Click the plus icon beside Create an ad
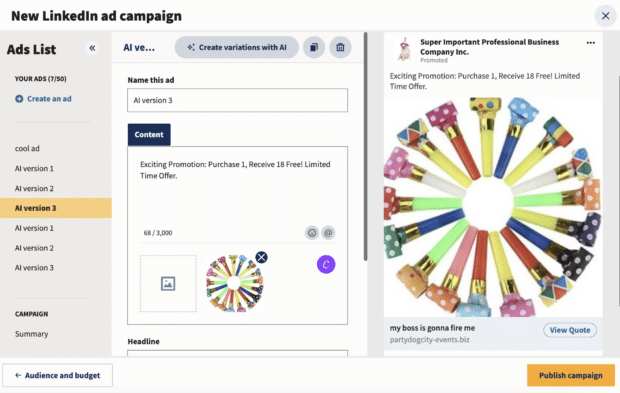The height and width of the screenshot is (393, 620). (x=19, y=99)
